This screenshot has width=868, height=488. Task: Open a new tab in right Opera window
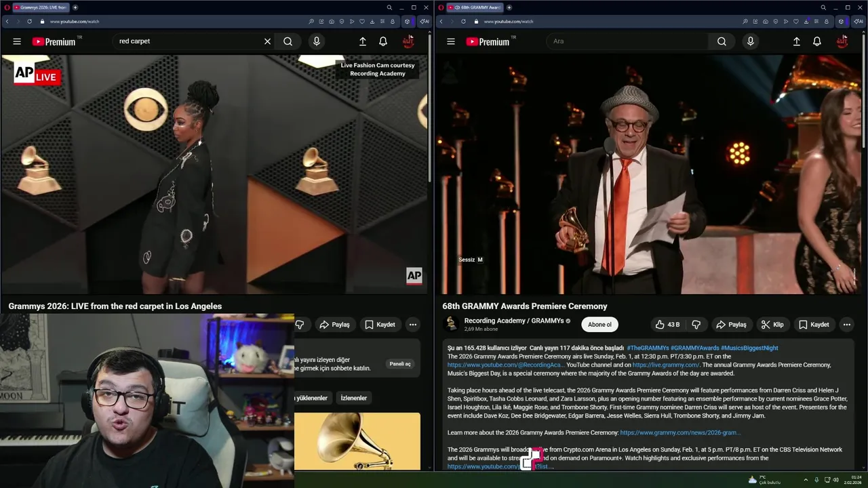[x=509, y=7]
